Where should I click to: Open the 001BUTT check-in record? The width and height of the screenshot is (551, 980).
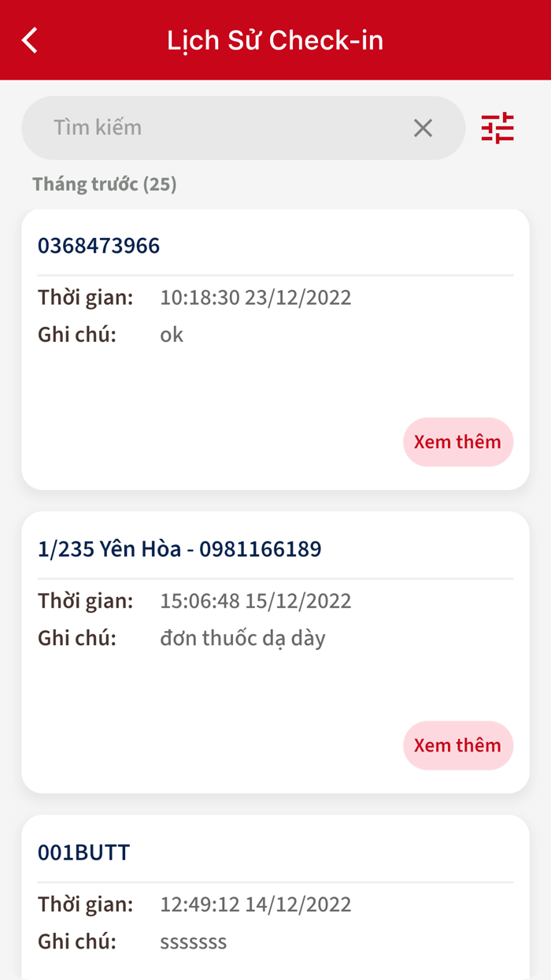84,852
